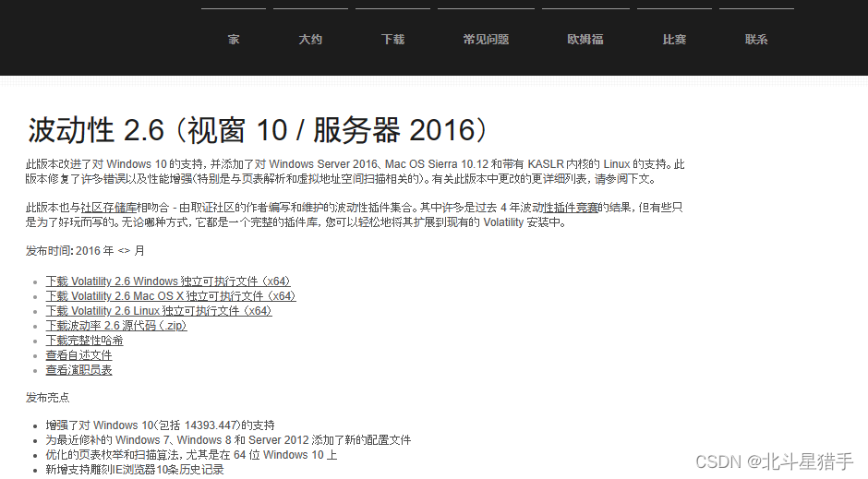
Task: Open the 家 navigation item
Action: [x=234, y=40]
